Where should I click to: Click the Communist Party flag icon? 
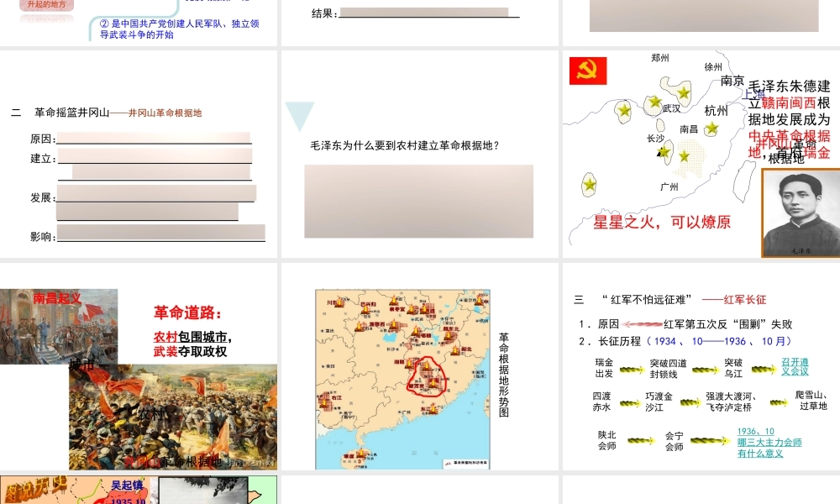(588, 71)
